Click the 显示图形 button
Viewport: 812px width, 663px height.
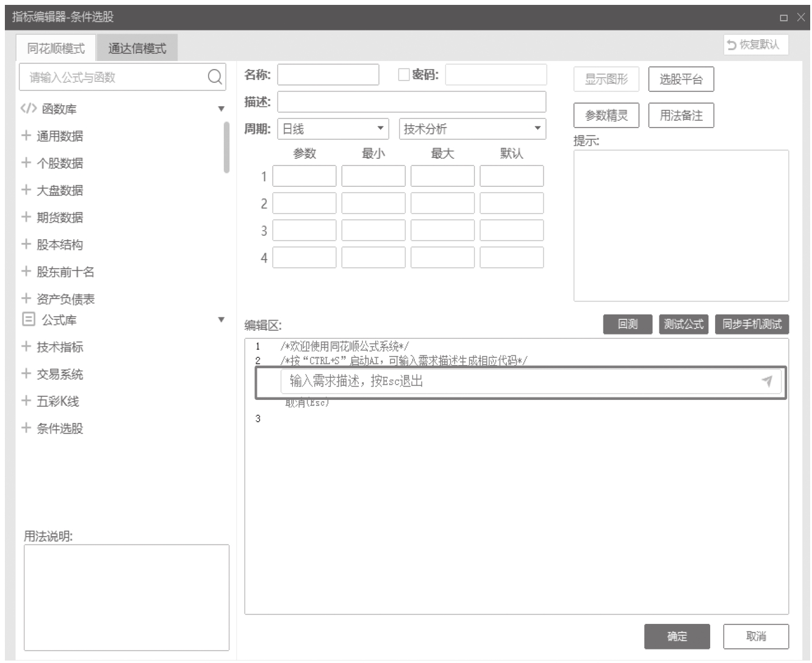click(606, 79)
